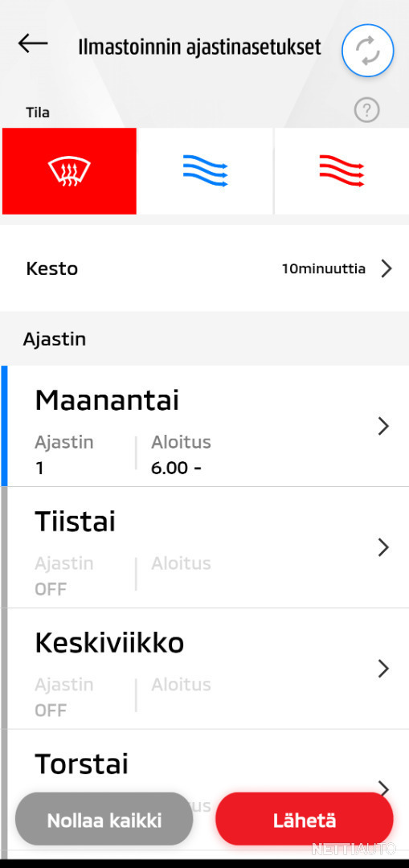Expand Tiistai timer chevron
Viewport: 409px width, 868px height.
383,547
